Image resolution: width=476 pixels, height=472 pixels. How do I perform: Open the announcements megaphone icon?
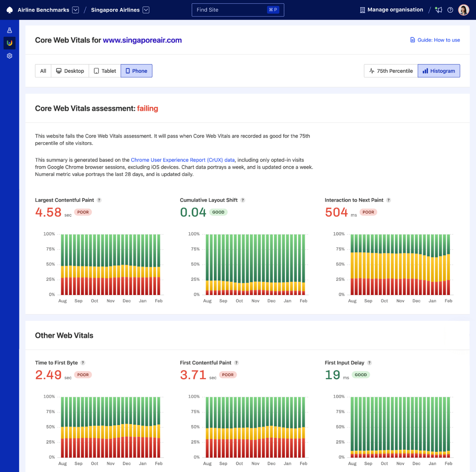point(439,10)
